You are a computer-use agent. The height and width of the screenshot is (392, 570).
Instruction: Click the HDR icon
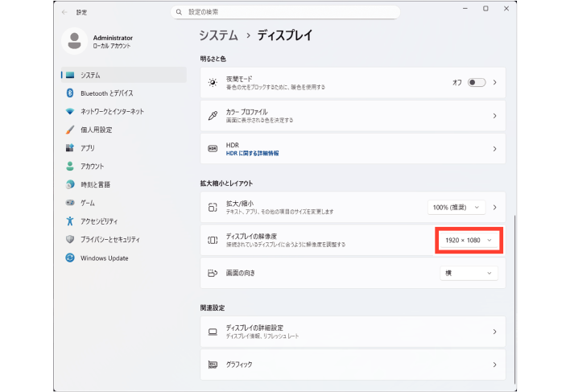point(213,149)
